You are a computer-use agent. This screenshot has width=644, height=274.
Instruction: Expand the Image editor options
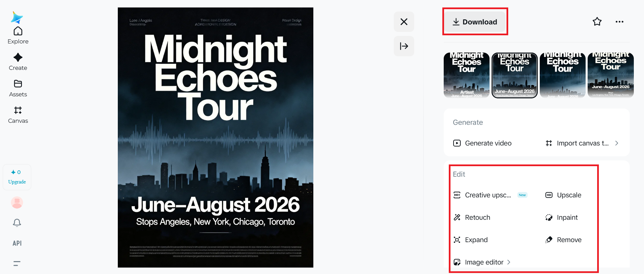click(x=484, y=262)
